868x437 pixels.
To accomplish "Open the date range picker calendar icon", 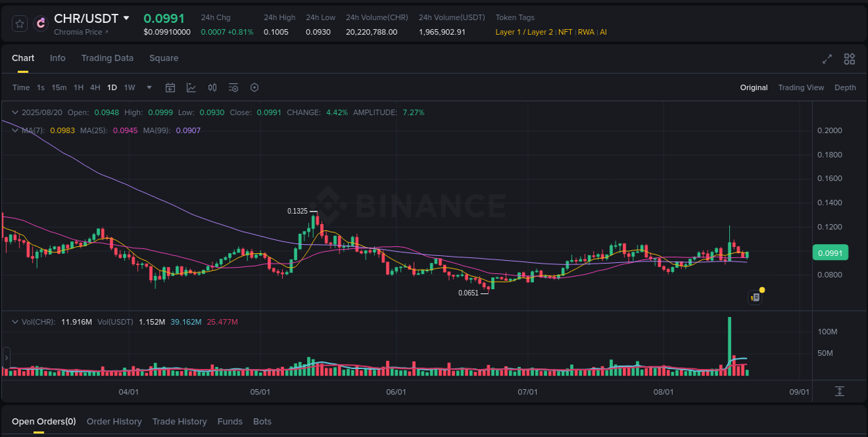I will pos(170,87).
